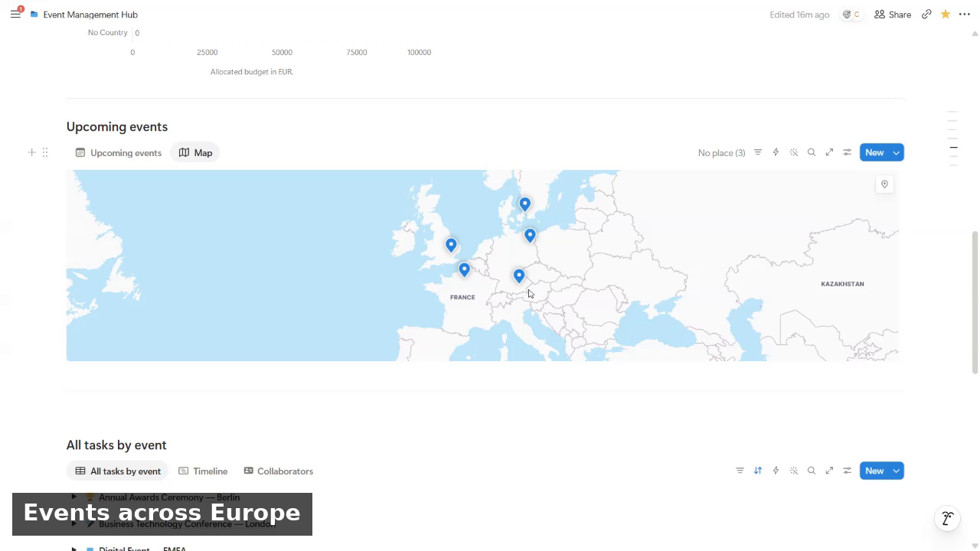Click the Event Management Hub page title
The width and height of the screenshot is (980, 551).
pyautogui.click(x=90, y=15)
